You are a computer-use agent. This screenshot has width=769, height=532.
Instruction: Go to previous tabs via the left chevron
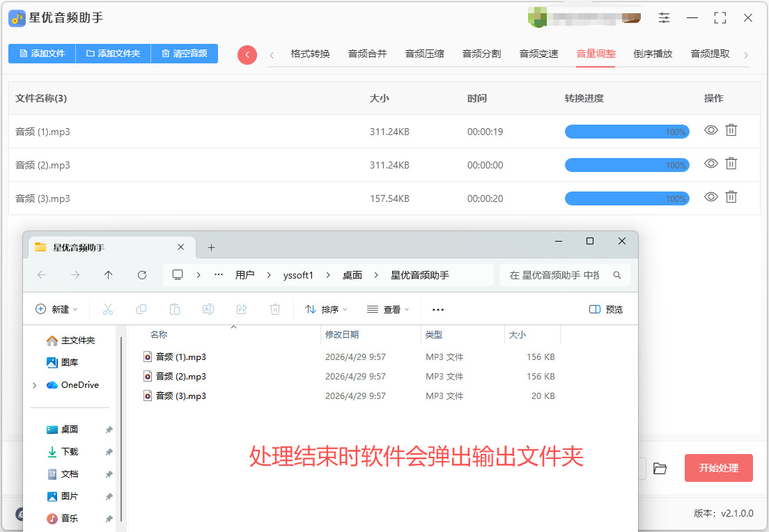[272, 55]
